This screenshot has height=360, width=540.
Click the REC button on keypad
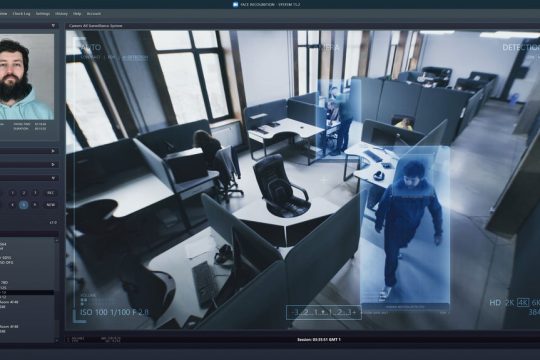tap(50, 193)
